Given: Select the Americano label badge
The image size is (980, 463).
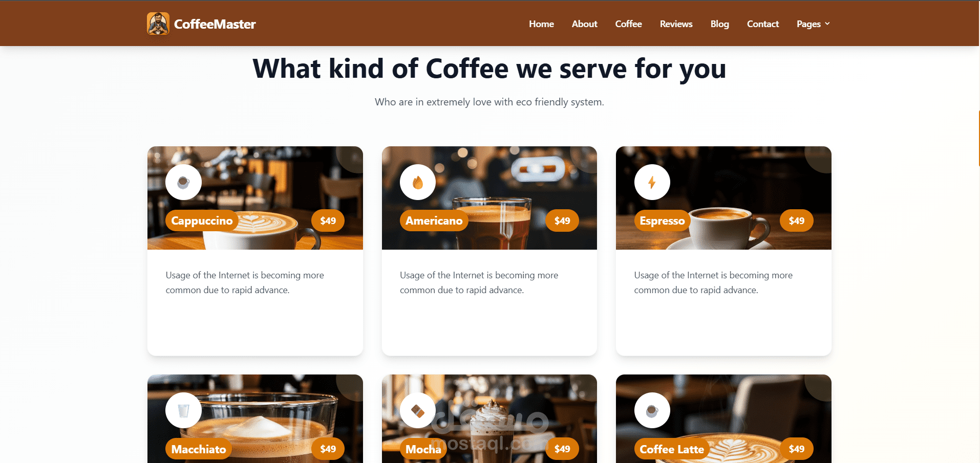Looking at the screenshot, I should point(434,221).
